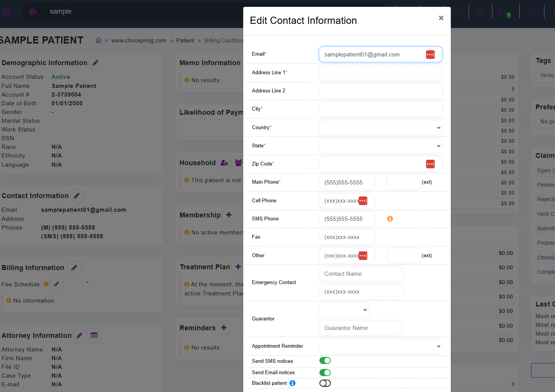
Task: Go to the Patient breadcrumb link
Action: (x=185, y=41)
